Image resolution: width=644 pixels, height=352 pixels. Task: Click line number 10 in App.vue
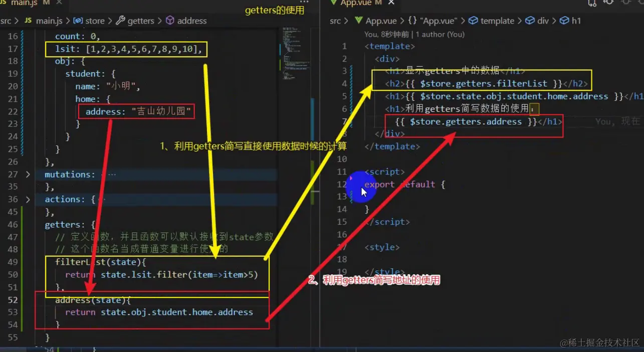[x=341, y=159]
